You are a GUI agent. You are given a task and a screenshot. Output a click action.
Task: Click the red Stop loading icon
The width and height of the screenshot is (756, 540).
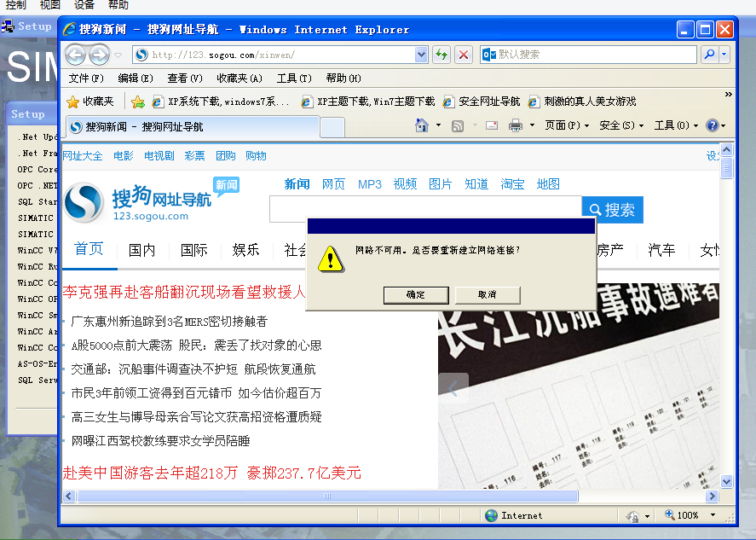tap(464, 55)
